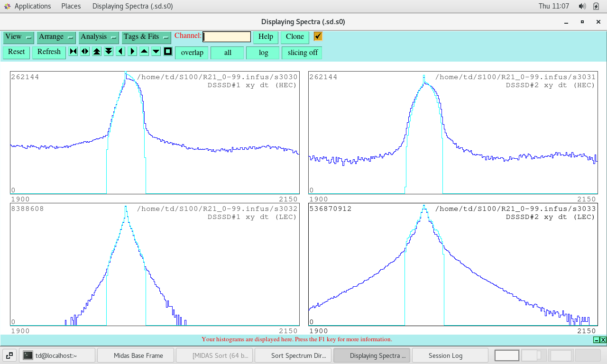
Task: Toggle the orange checkbox beside Clone
Action: [x=318, y=36]
